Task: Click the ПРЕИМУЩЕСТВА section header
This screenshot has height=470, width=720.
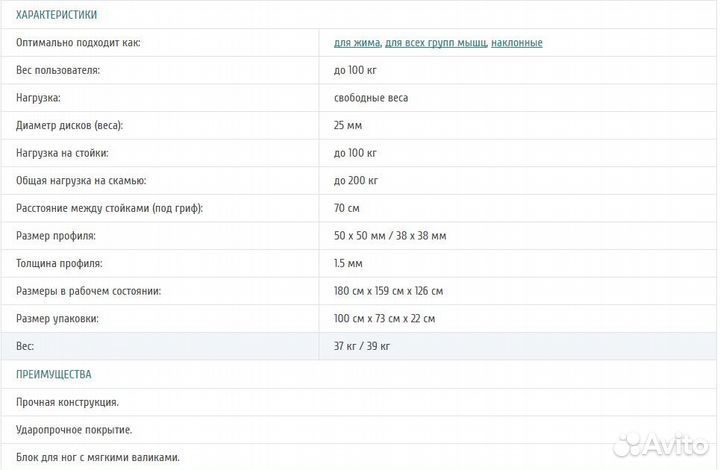Action: 54,374
